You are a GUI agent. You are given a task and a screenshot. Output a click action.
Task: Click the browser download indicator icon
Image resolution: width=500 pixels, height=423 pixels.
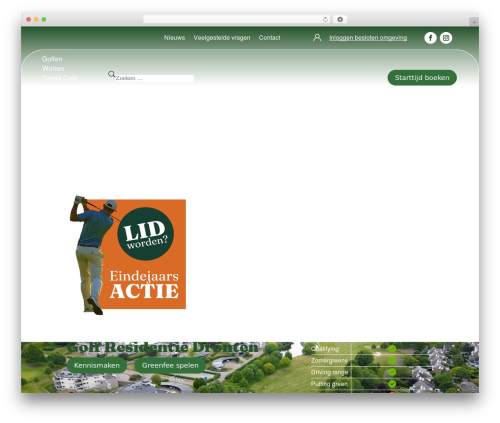pos(340,19)
